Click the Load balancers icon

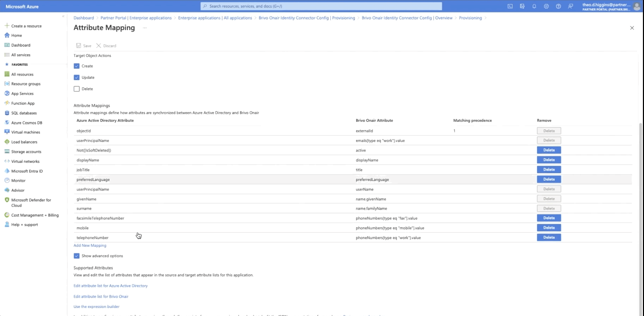tap(7, 142)
